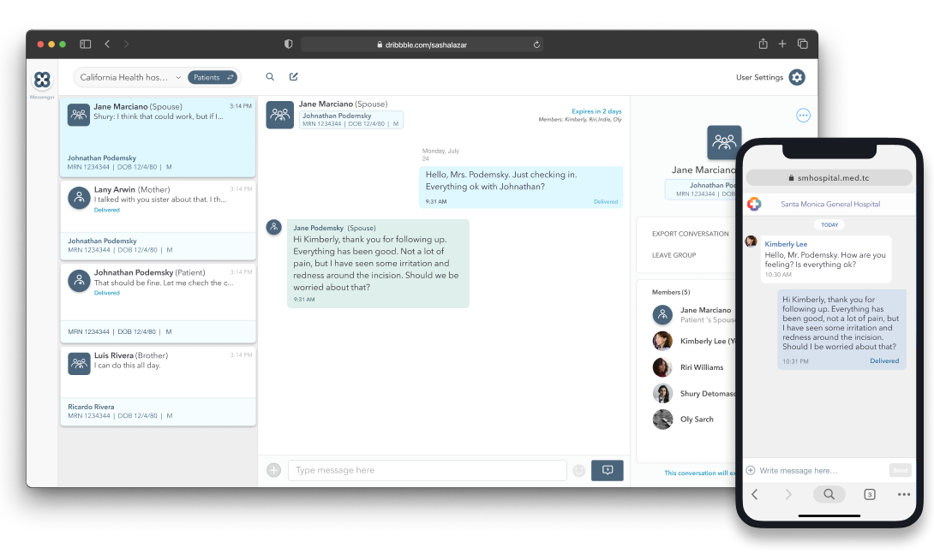This screenshot has height=560, width=934.
Task: Open the emoji picker smiley icon
Action: (x=579, y=470)
